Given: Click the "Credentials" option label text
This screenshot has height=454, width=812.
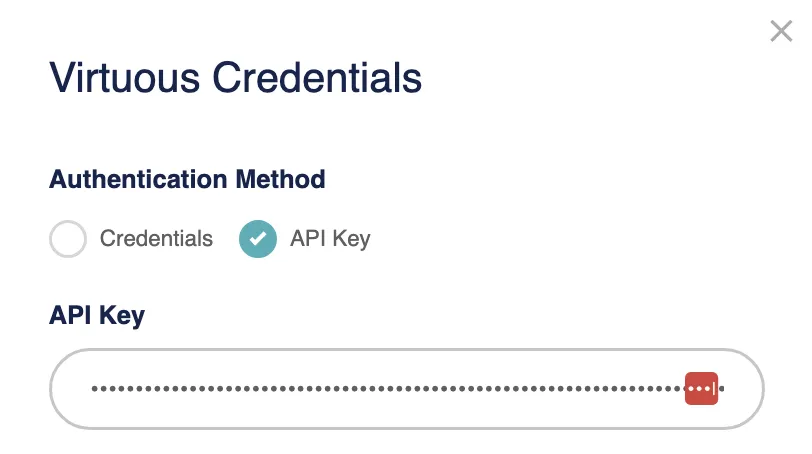Looking at the screenshot, I should click(156, 239).
